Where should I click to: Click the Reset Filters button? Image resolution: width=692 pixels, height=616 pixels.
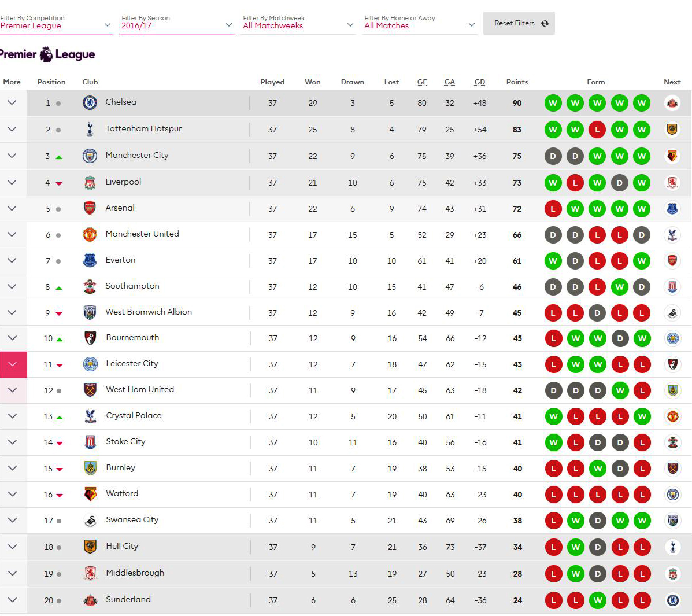click(519, 23)
